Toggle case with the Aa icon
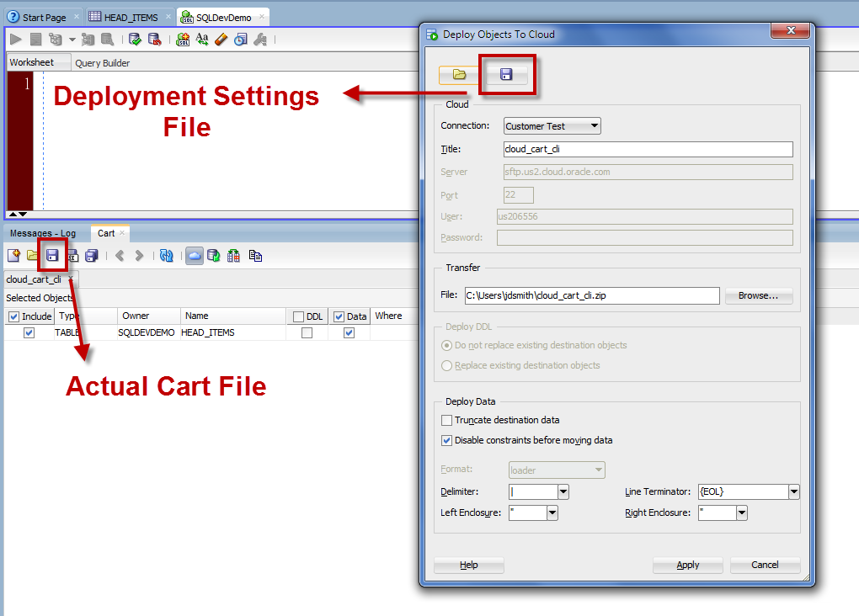 coord(202,40)
